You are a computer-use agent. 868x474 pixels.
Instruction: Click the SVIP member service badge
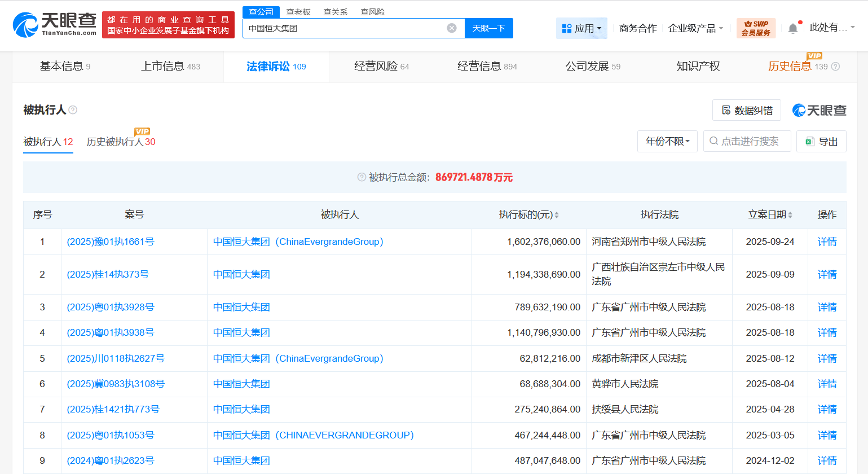[x=756, y=28]
